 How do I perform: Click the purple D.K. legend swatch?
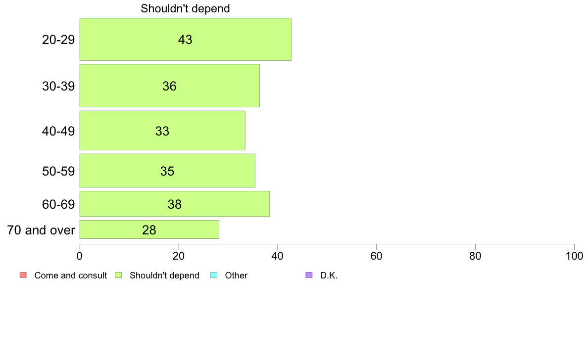coord(309,275)
